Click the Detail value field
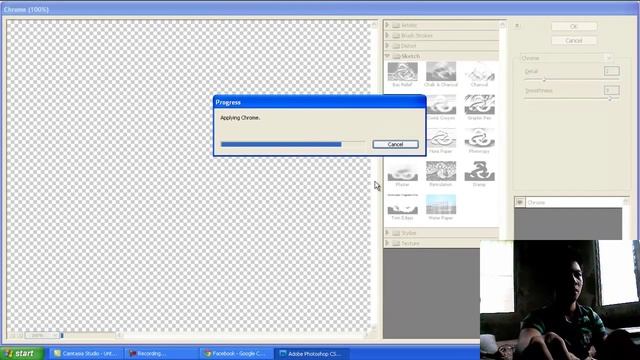640x360 pixels. [611, 71]
